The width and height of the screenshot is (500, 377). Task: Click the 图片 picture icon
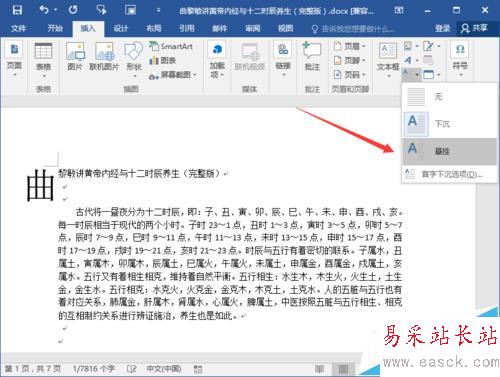click(x=75, y=57)
